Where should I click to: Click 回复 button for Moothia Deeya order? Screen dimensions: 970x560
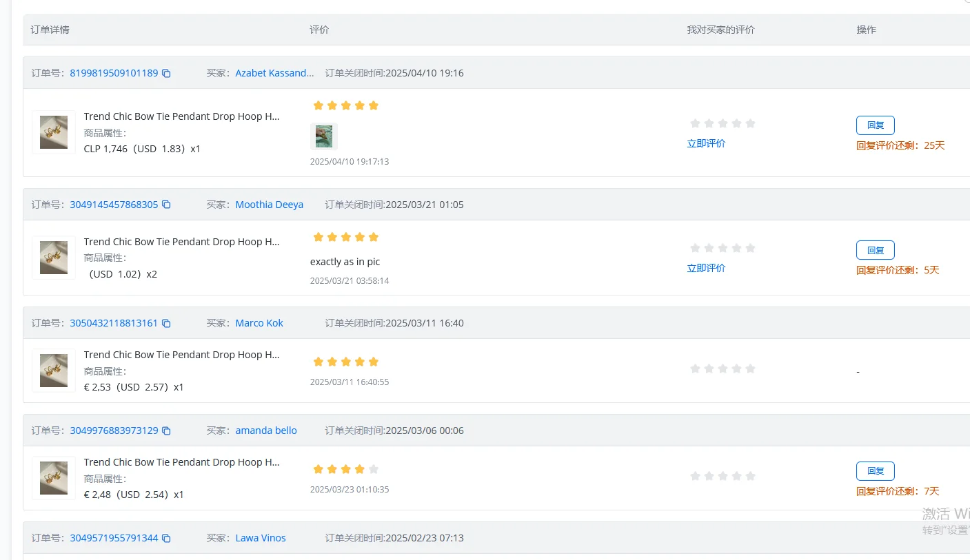click(x=876, y=250)
